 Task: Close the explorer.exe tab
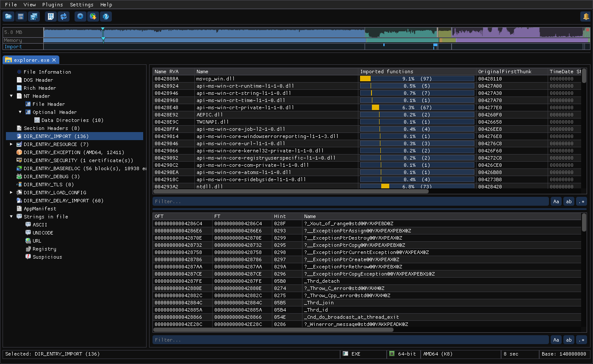[55, 60]
